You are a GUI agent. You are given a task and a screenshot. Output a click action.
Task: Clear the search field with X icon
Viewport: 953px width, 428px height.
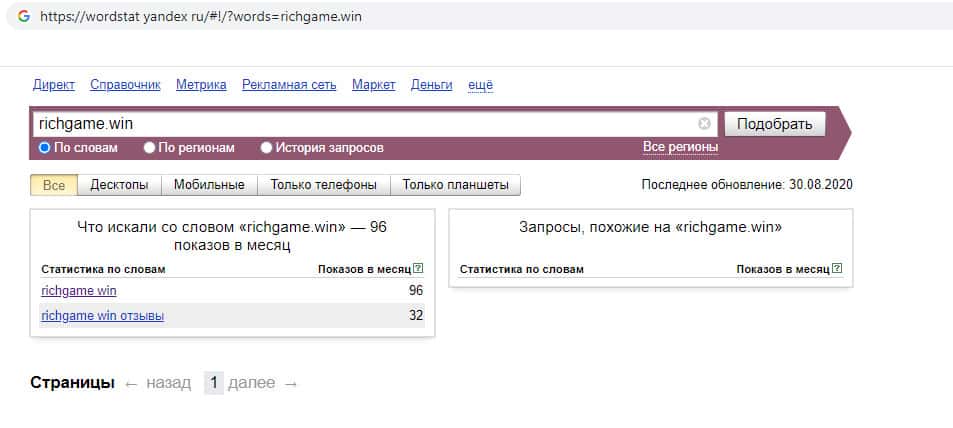pos(704,124)
